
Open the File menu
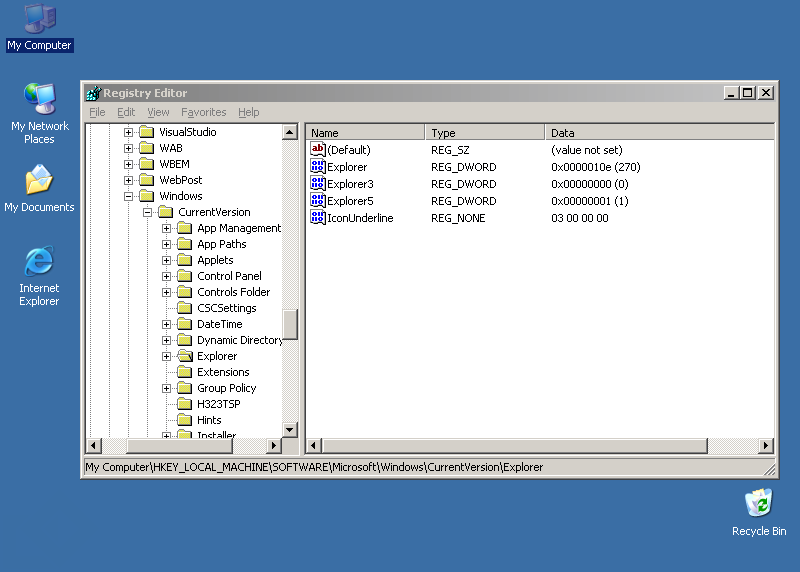coord(97,112)
